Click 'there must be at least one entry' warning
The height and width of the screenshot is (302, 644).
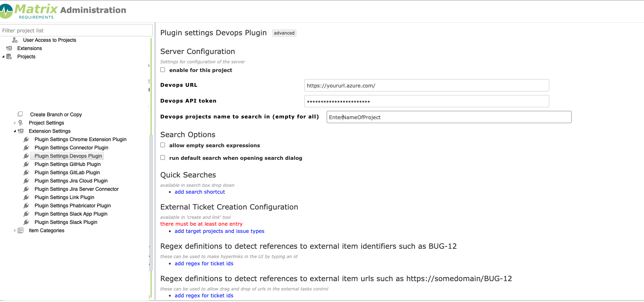point(201,224)
